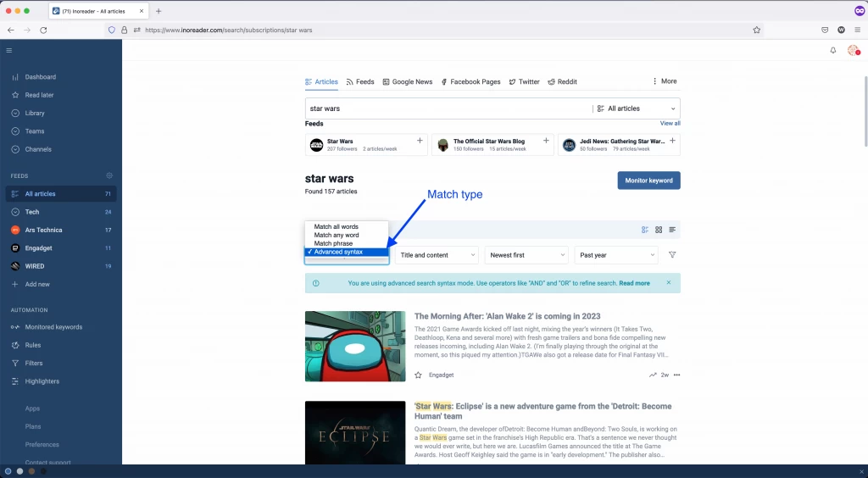Select Match any word option
The image size is (868, 478).
(x=347, y=235)
